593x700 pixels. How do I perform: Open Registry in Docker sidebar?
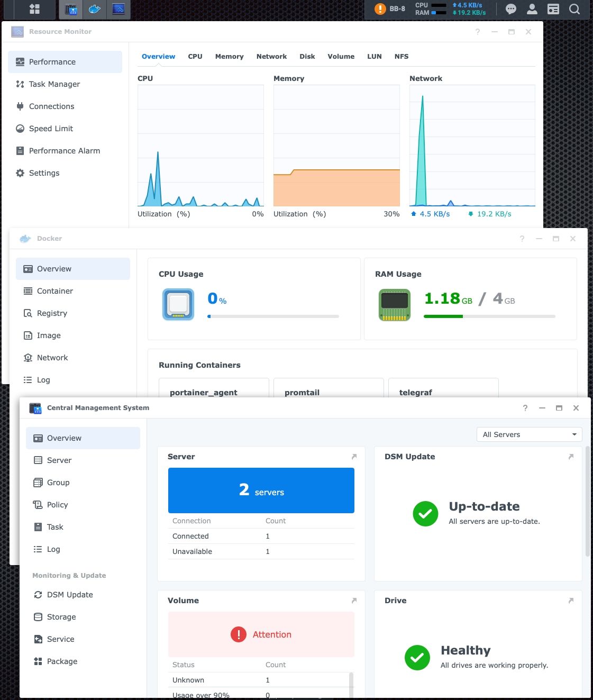pyautogui.click(x=73, y=313)
